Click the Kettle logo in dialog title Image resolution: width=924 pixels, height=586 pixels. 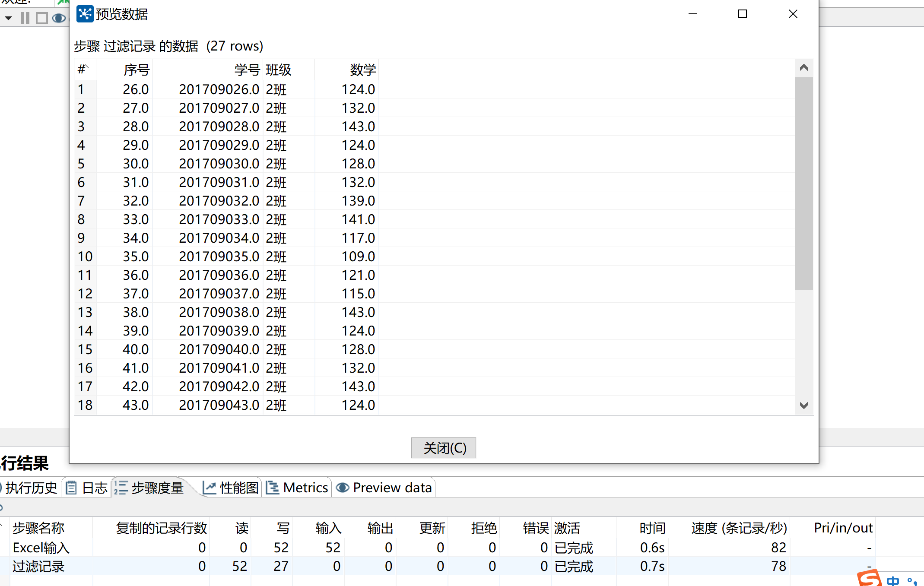(x=85, y=14)
